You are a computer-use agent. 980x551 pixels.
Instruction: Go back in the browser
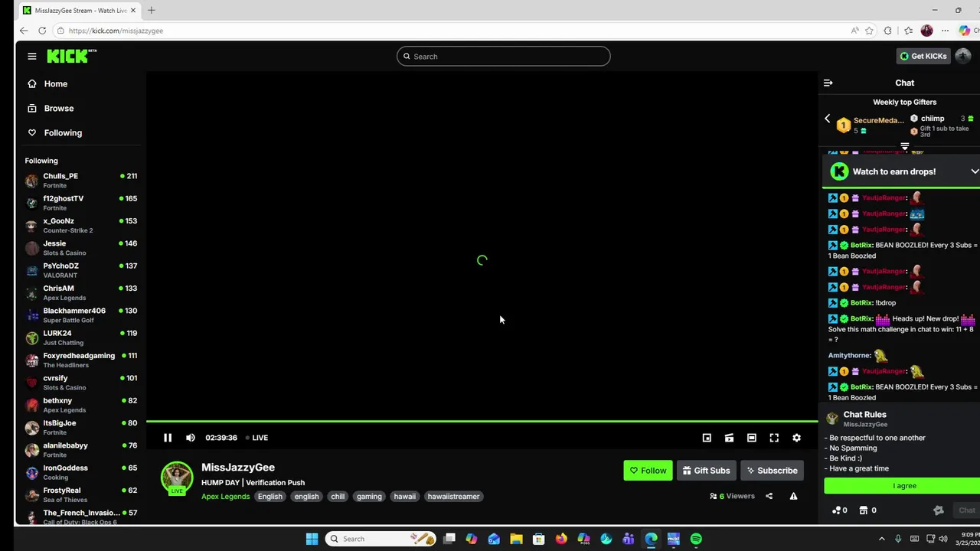(24, 31)
